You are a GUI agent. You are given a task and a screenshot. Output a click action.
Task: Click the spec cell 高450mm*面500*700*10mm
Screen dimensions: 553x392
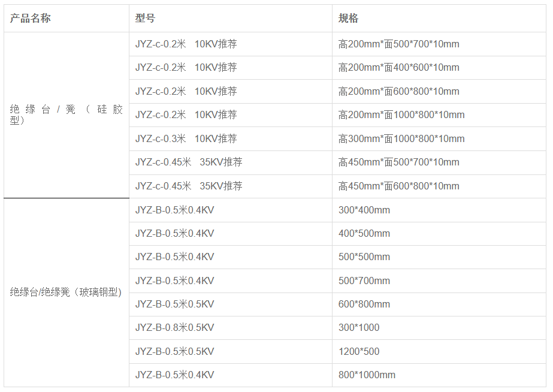[439, 162]
